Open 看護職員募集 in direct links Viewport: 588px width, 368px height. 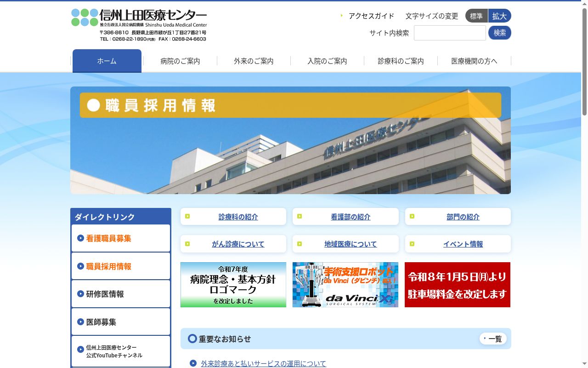tap(121, 238)
